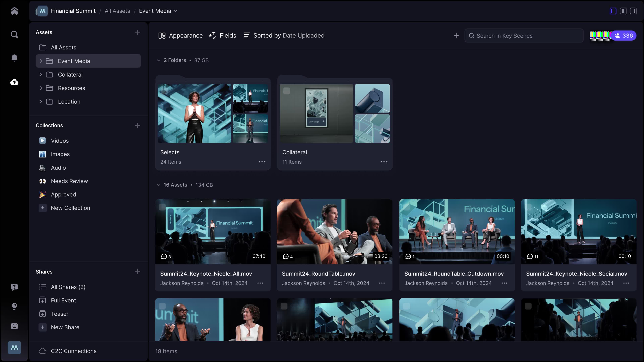Tick the Collateral folder card checkbox

286,91
